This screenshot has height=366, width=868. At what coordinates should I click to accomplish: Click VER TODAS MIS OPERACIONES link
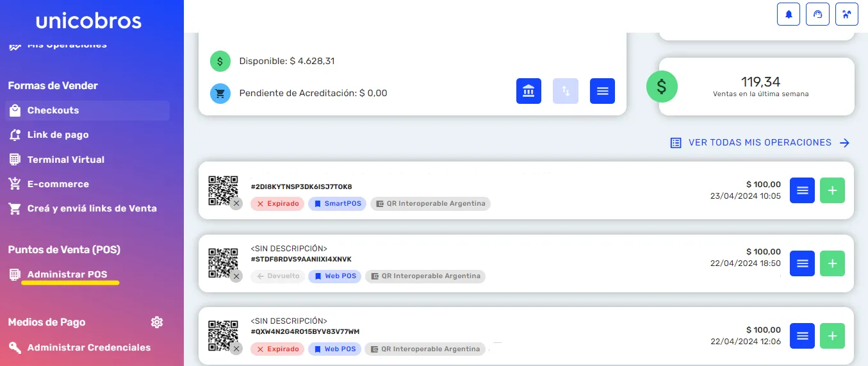point(760,143)
